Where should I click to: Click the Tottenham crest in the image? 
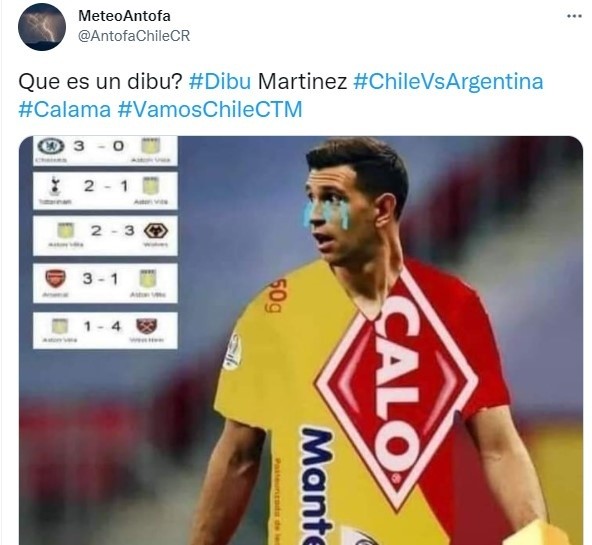point(53,187)
